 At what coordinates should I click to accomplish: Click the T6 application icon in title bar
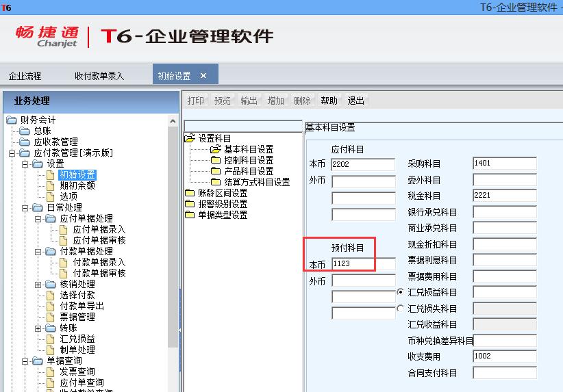point(6,8)
